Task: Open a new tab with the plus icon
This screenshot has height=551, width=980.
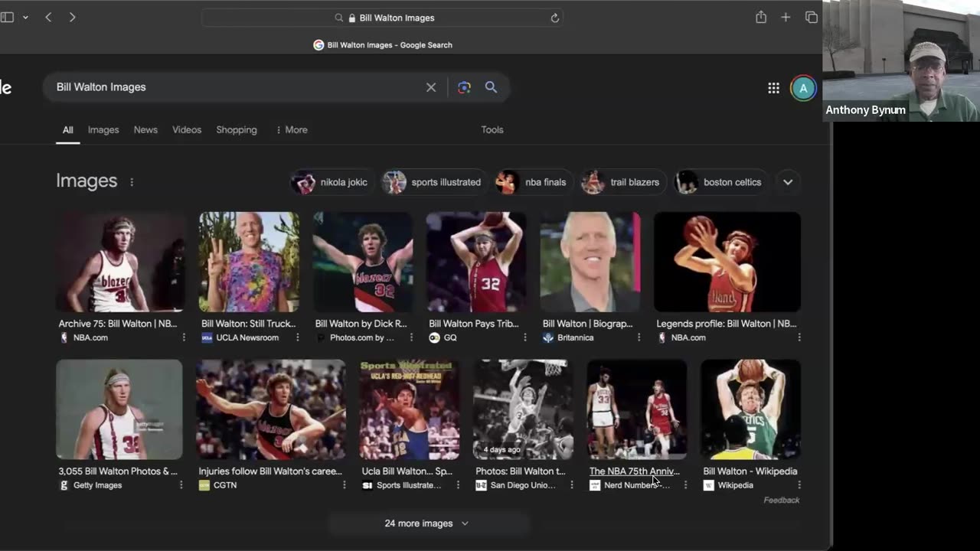Action: pos(786,17)
